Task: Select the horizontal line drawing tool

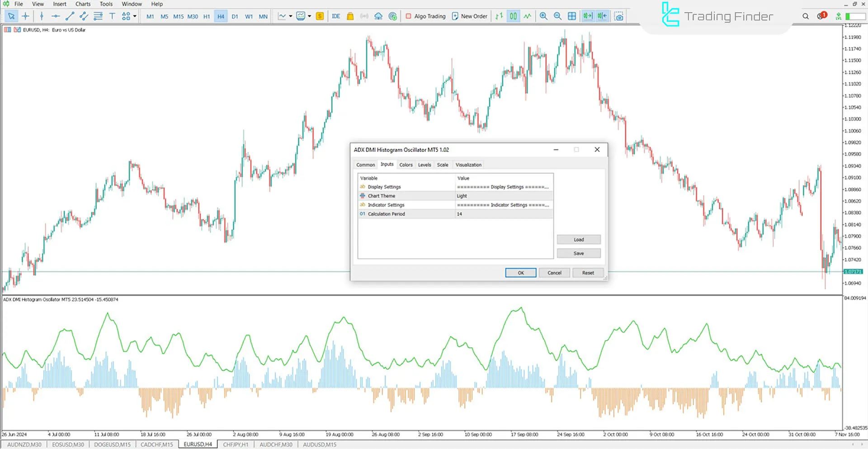Action: [56, 16]
